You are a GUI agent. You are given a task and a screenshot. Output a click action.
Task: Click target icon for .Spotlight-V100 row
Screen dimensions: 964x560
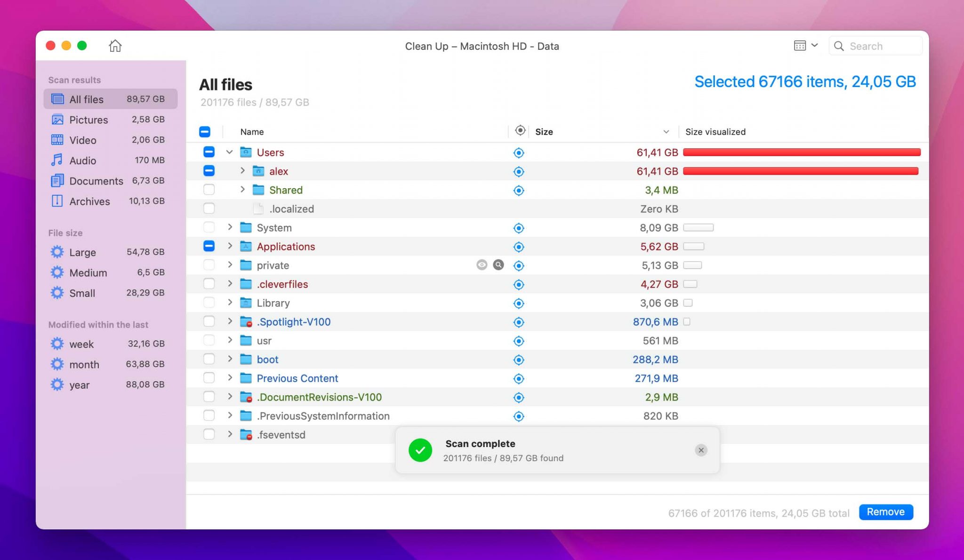click(x=518, y=322)
